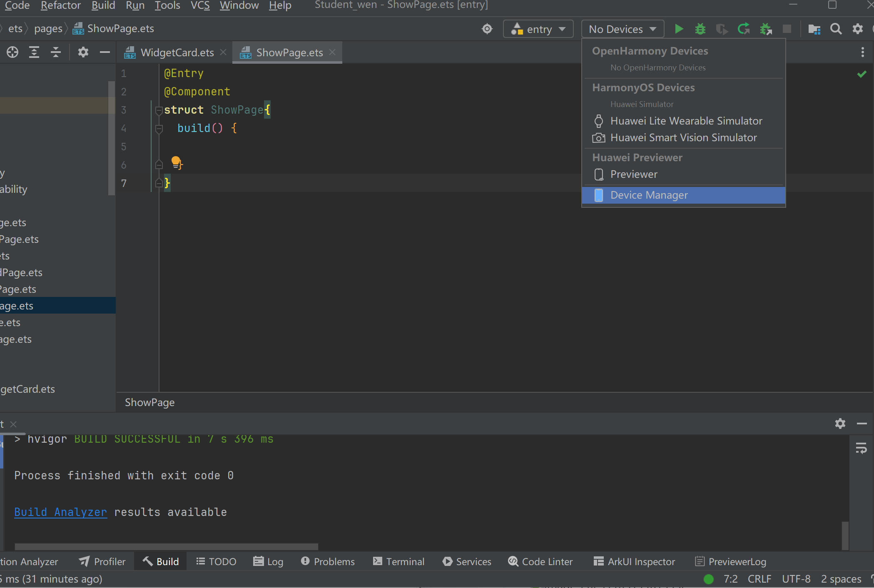Screen dimensions: 874x588
Task: Open the Terminal tool window
Action: (x=398, y=562)
